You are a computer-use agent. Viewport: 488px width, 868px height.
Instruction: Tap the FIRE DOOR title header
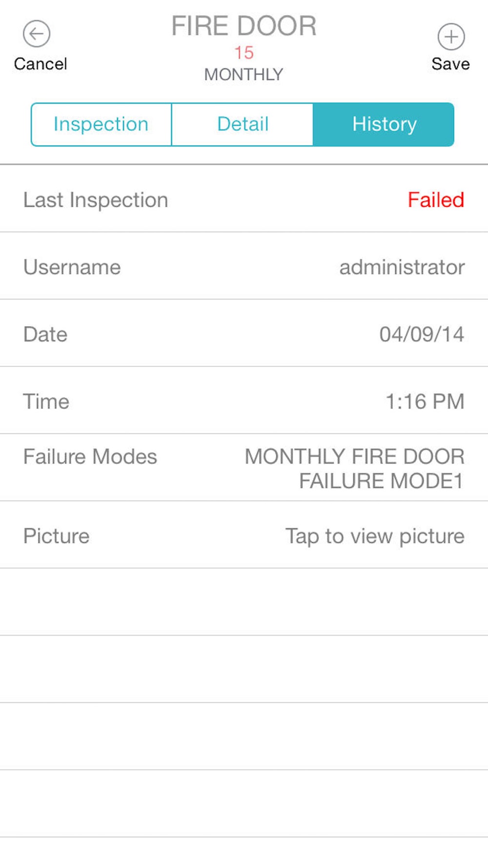(244, 26)
